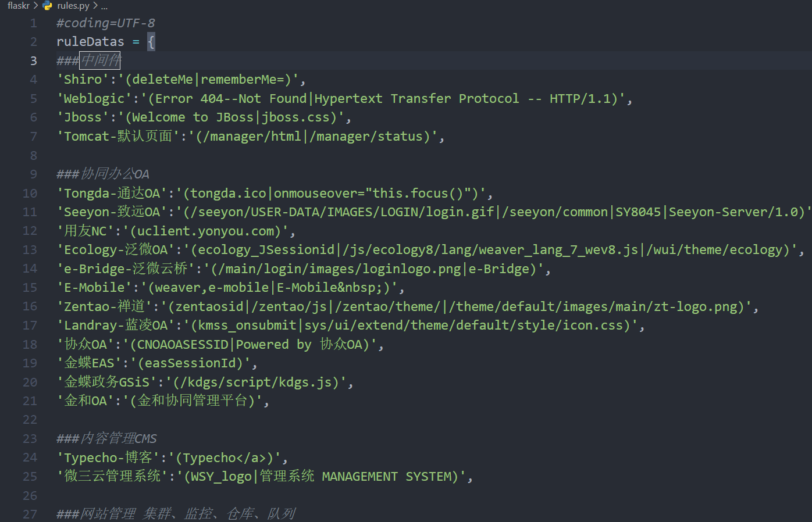Click '/manager/status' text on line 7
This screenshot has height=522, width=812.
[366, 137]
